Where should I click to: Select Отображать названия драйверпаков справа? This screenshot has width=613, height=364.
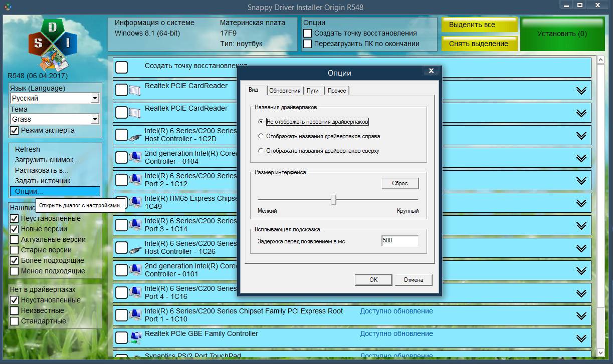click(x=261, y=136)
